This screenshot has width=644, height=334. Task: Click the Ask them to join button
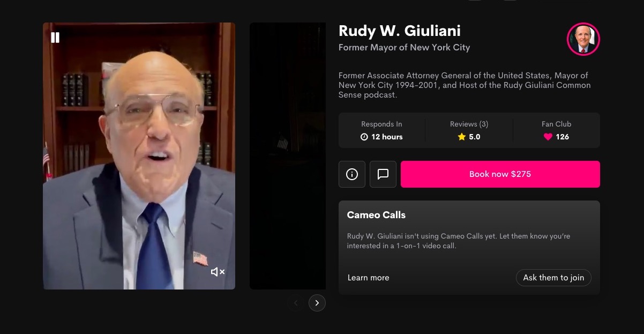coord(553,278)
